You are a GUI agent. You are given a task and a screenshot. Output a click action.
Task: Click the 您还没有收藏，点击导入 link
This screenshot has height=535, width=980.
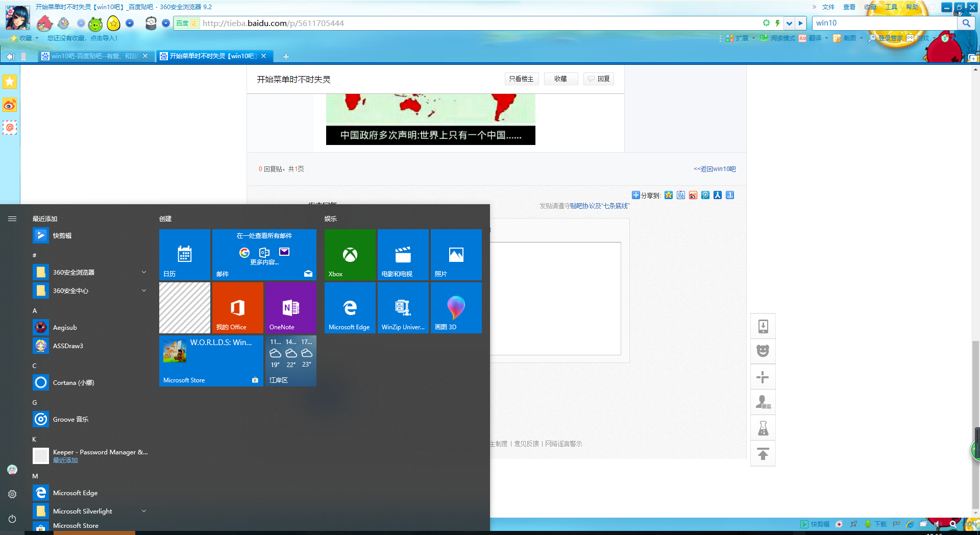point(82,38)
